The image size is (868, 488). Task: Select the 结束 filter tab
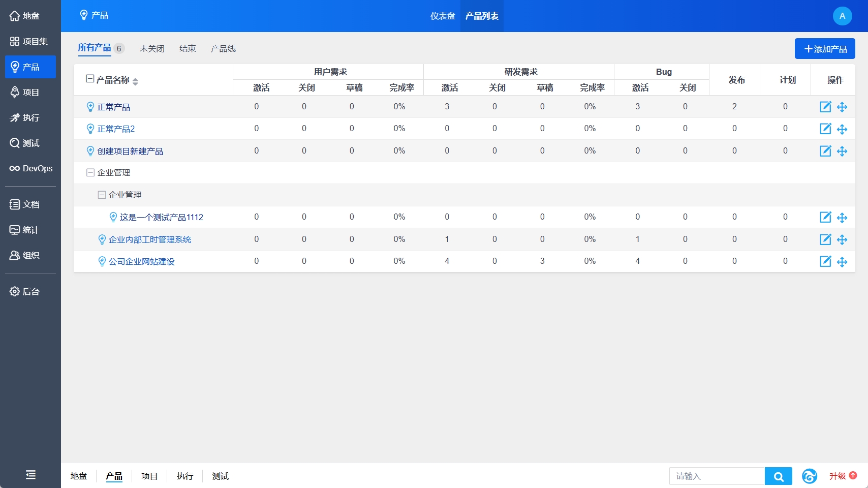pyautogui.click(x=188, y=48)
